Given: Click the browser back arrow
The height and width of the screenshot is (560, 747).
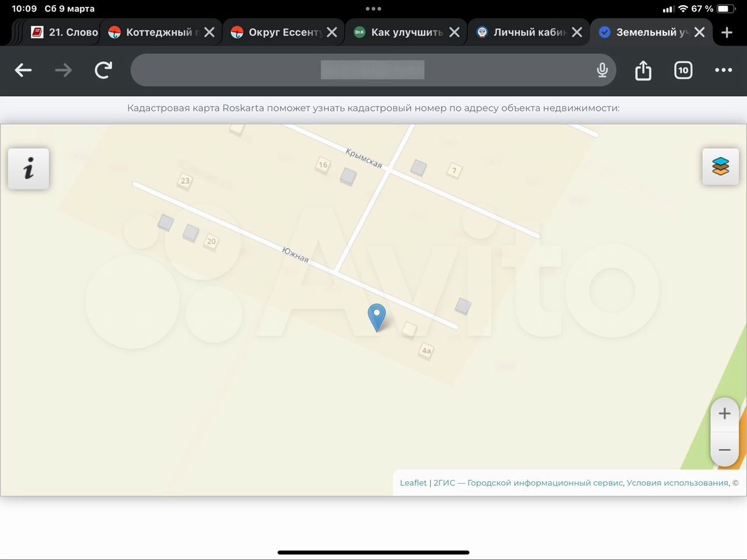Looking at the screenshot, I should coord(23,71).
